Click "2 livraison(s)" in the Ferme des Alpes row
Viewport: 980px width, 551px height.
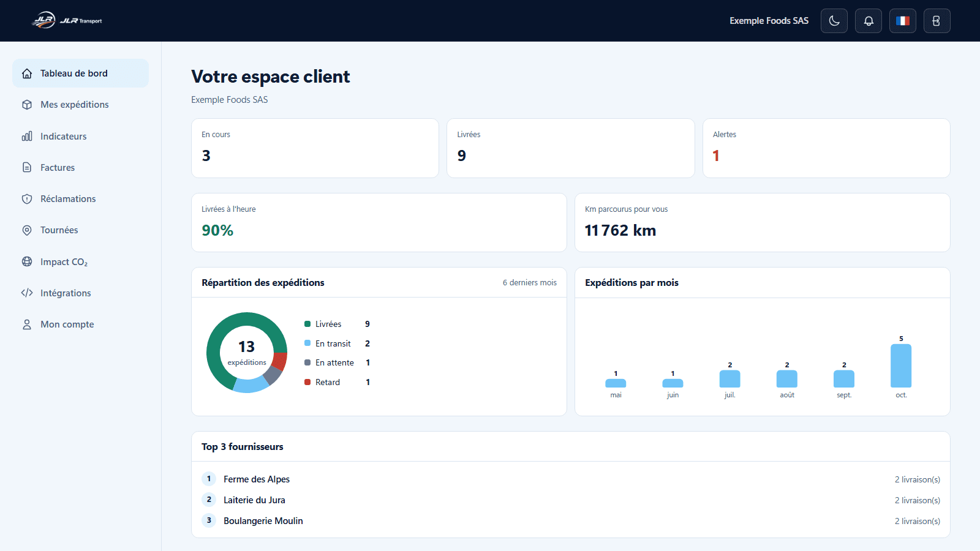click(918, 479)
